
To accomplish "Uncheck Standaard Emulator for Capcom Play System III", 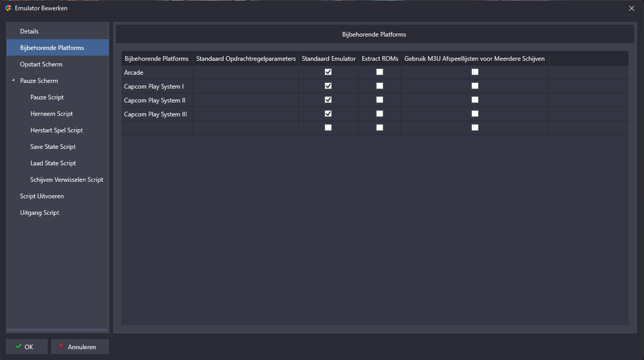I will click(x=328, y=114).
